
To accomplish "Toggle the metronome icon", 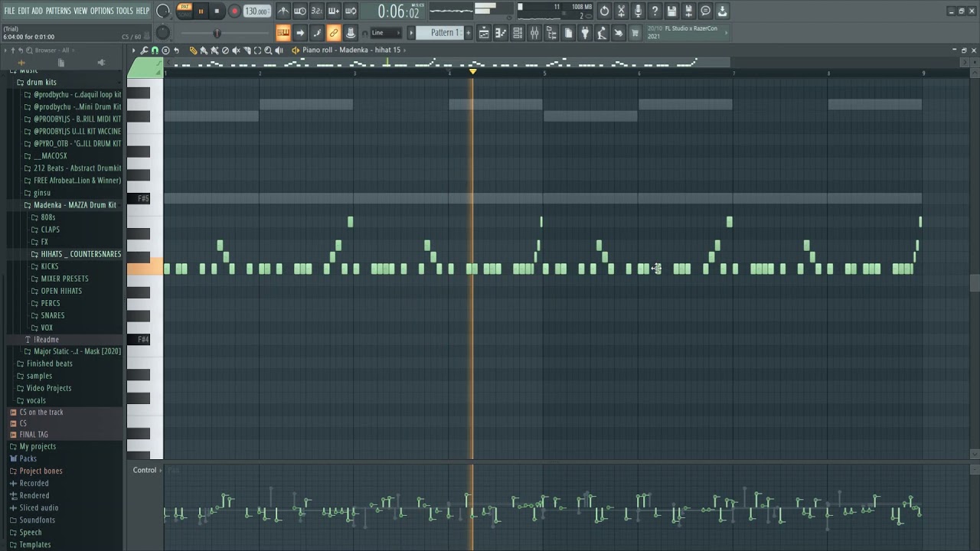I will pyautogui.click(x=283, y=11).
